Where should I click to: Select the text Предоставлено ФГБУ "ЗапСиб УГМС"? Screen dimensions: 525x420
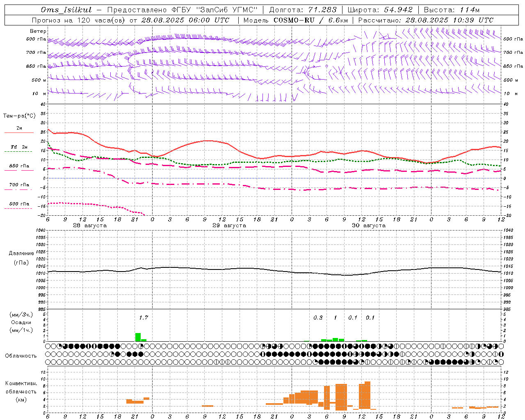pos(183,10)
